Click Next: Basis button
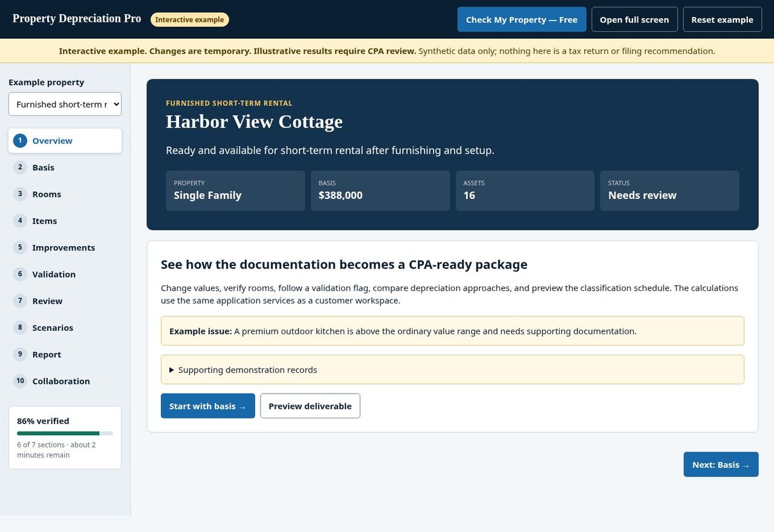This screenshot has width=774, height=532. pos(721,464)
